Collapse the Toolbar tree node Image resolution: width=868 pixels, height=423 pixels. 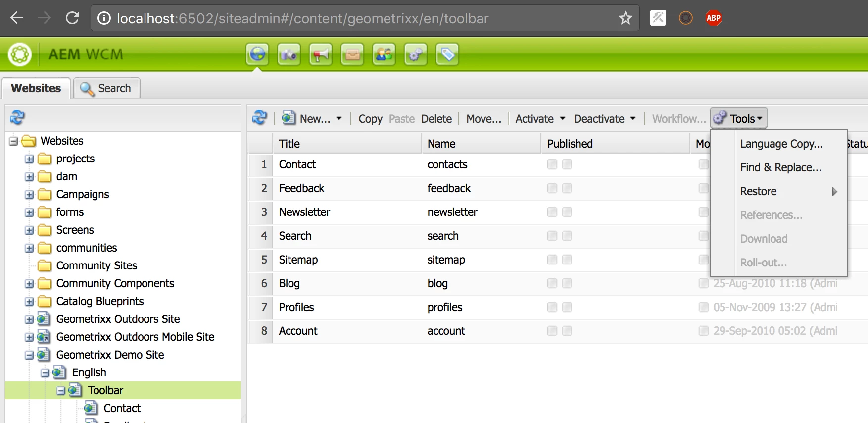[x=61, y=391]
